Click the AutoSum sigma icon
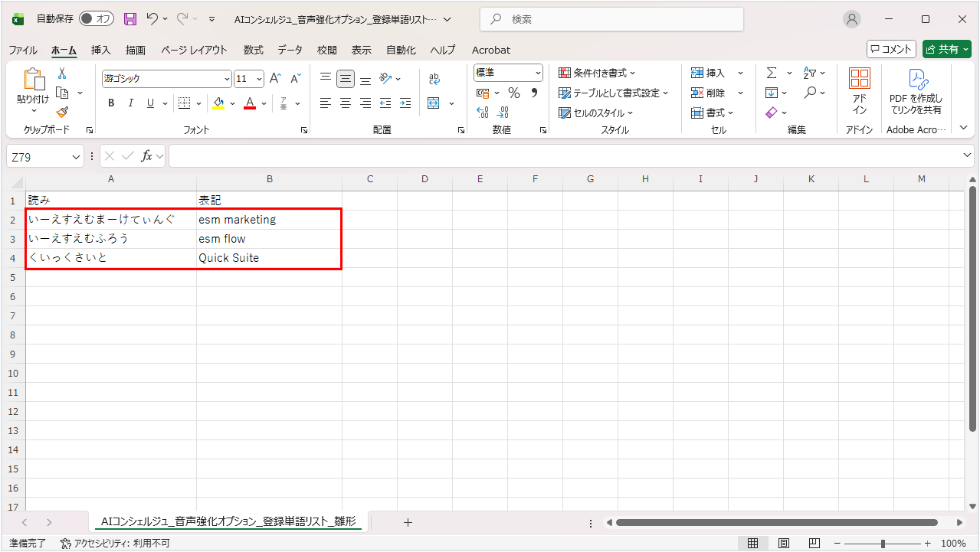Screen dimensions: 980x552 772,73
